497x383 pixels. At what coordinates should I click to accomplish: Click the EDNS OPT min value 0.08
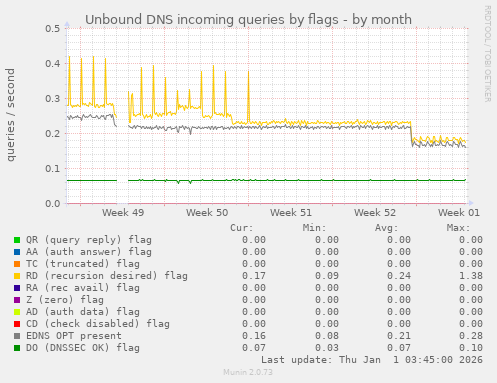tap(327, 336)
